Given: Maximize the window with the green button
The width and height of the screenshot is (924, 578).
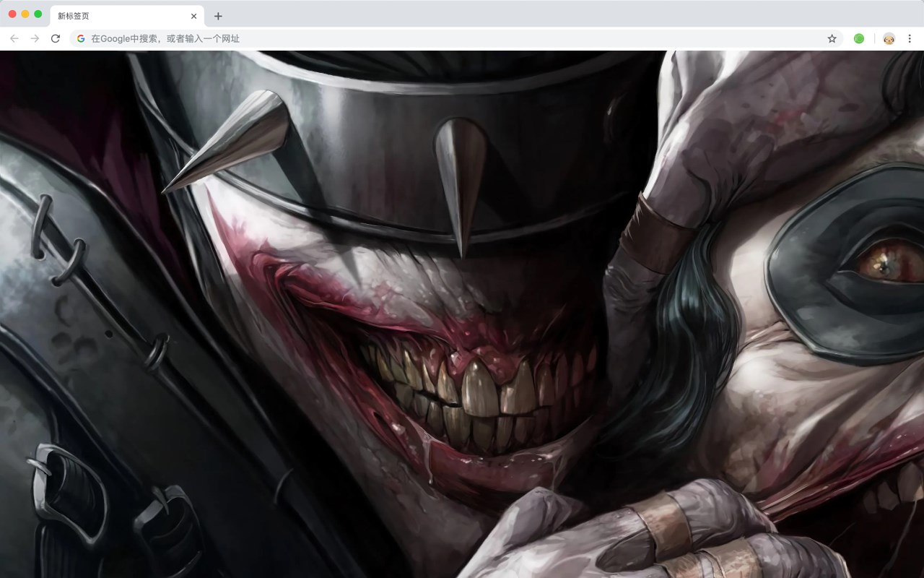Looking at the screenshot, I should [x=38, y=14].
